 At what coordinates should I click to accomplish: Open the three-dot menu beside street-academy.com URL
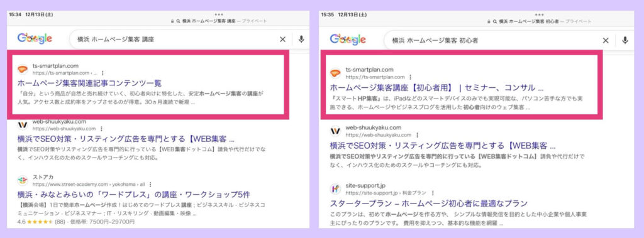click(151, 184)
